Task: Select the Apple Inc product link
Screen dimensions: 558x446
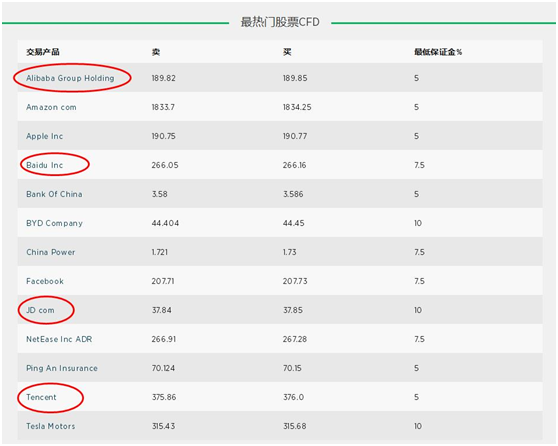Action: 44,136
